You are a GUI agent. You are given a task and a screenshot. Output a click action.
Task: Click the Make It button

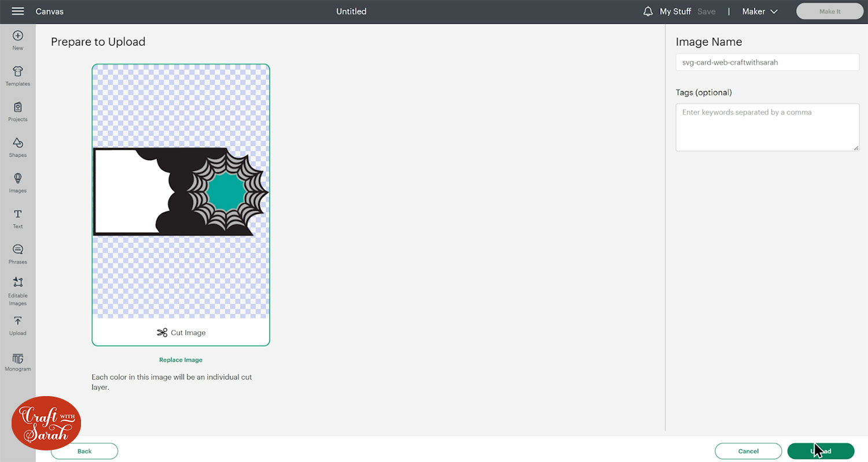point(830,12)
